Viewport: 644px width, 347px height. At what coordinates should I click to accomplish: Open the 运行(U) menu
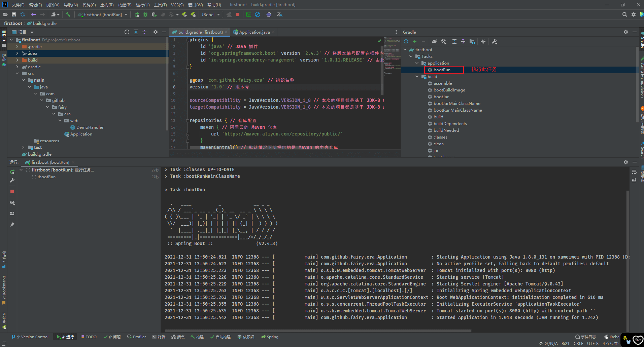[x=143, y=5]
